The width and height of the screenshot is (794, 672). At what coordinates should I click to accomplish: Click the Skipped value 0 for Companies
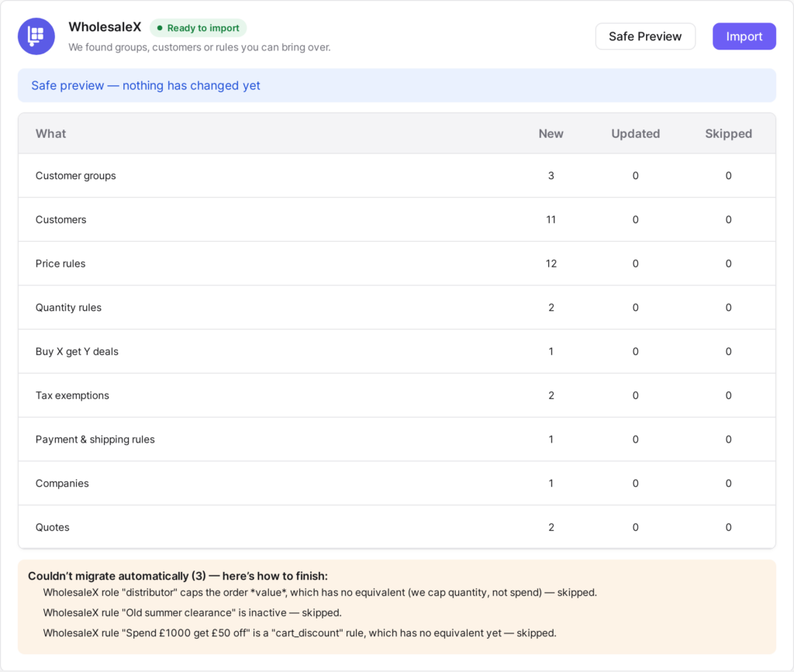click(728, 483)
